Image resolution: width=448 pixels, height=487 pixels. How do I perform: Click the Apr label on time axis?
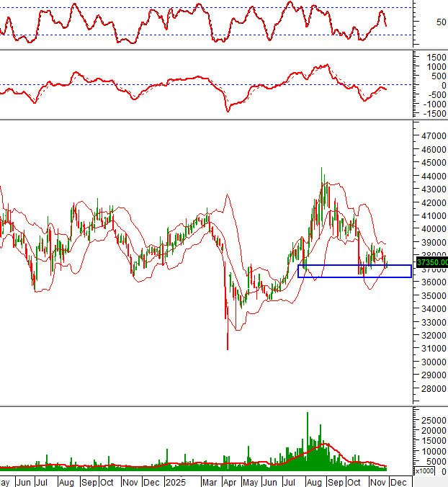[229, 481]
